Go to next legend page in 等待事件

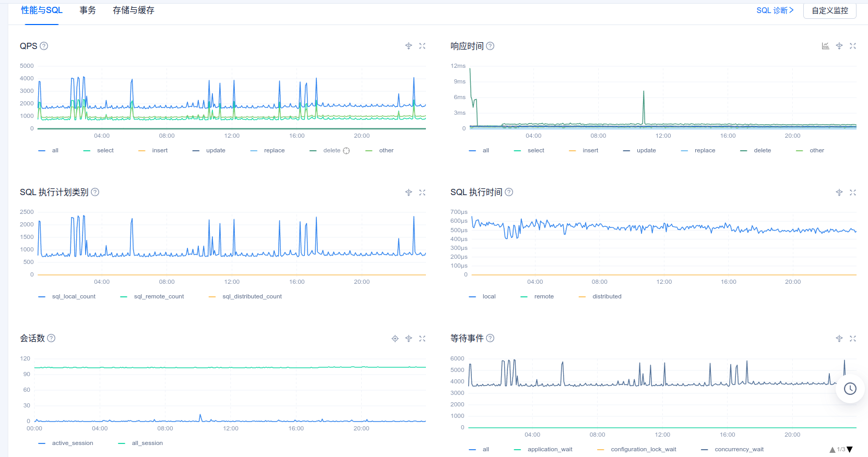click(850, 450)
